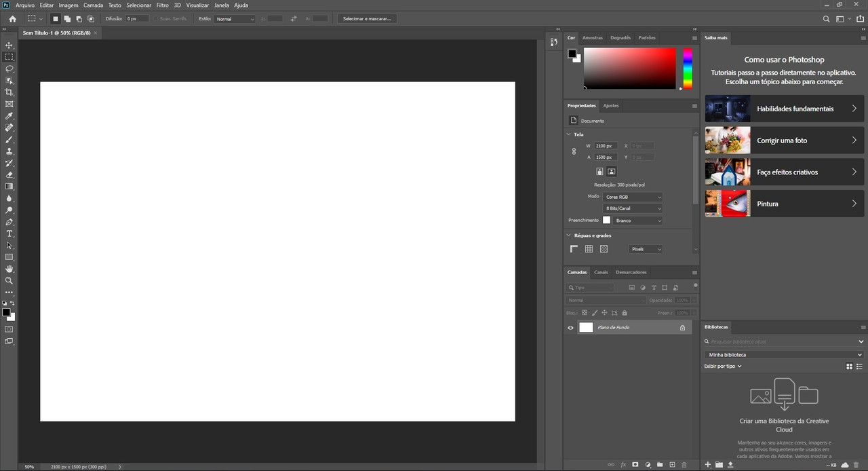
Task: Select the Hand tool
Action: point(9,269)
